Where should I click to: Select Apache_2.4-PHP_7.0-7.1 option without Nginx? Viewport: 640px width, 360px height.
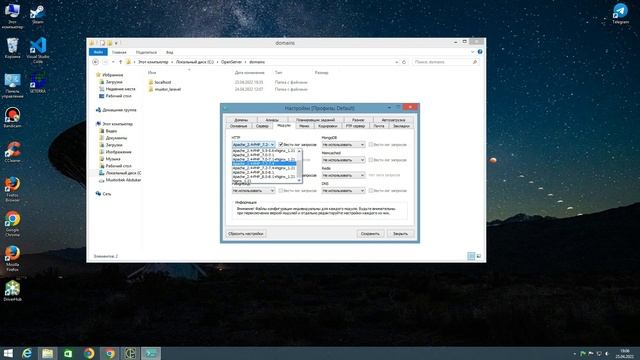pos(264,155)
